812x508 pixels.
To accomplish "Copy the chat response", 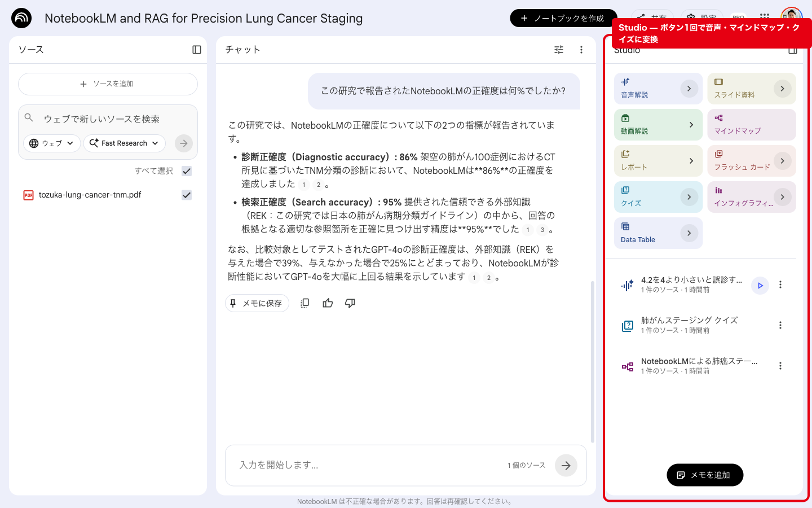I will click(305, 303).
